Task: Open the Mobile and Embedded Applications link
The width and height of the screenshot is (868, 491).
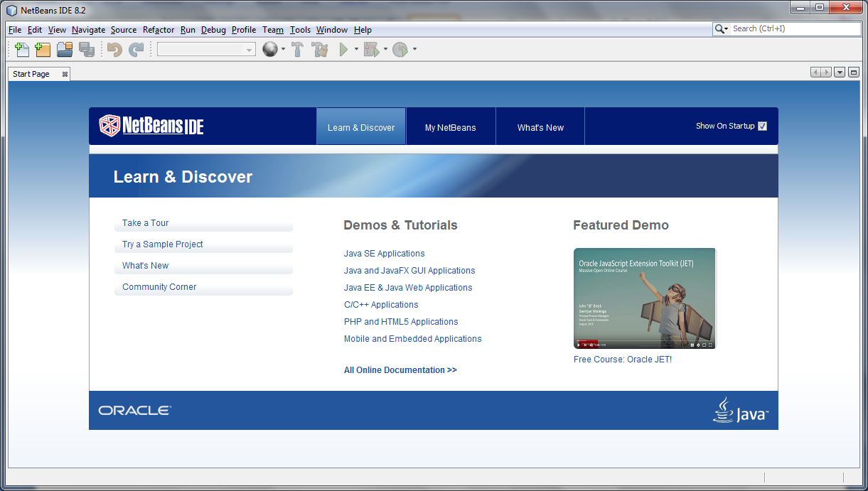Action: pyautogui.click(x=413, y=339)
